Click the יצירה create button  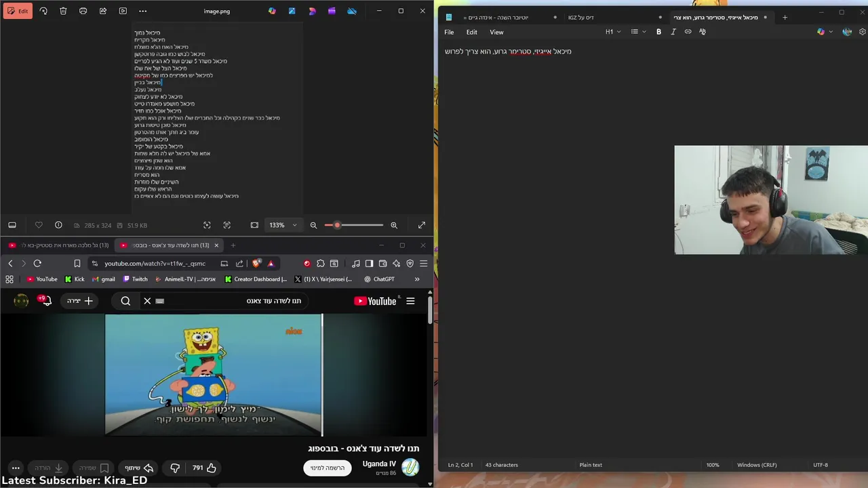click(x=79, y=301)
